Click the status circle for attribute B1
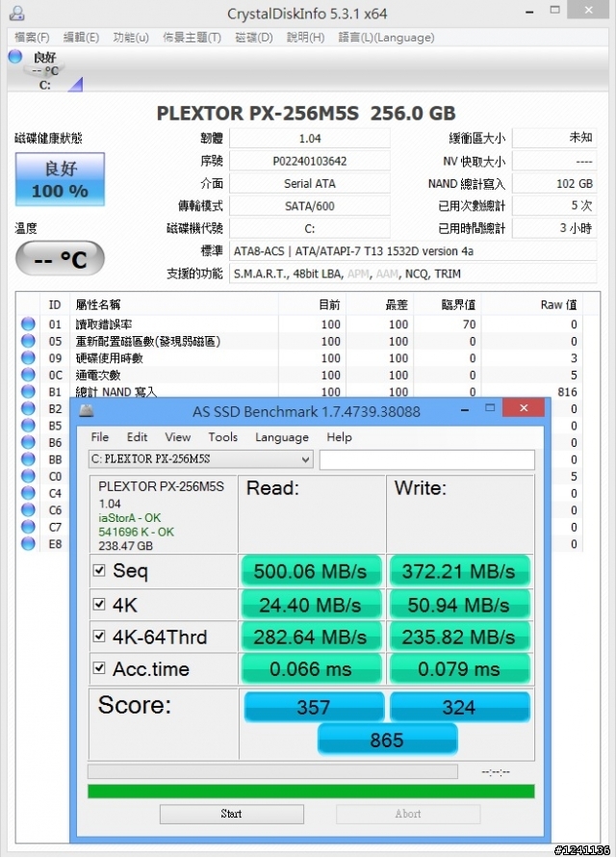Screen dimensions: 616x858 pyautogui.click(x=29, y=392)
